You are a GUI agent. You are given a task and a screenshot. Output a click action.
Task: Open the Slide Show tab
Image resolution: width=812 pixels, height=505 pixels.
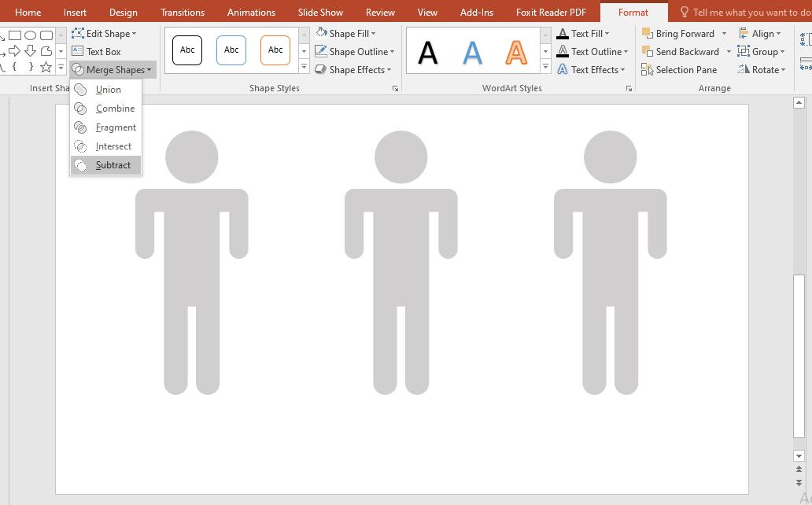coord(320,13)
